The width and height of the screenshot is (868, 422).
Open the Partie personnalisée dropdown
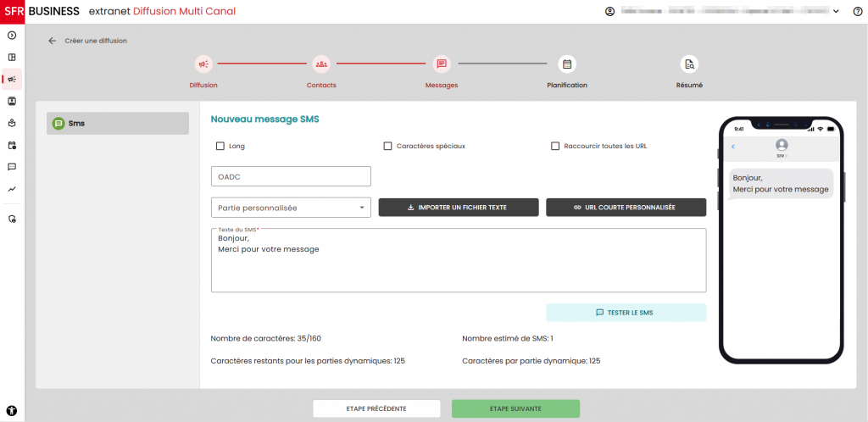point(291,208)
